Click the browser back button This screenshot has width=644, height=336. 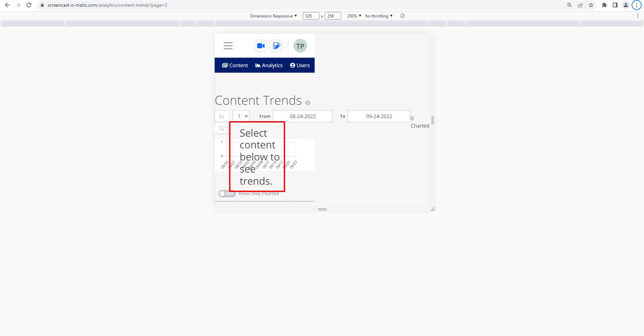coord(7,5)
